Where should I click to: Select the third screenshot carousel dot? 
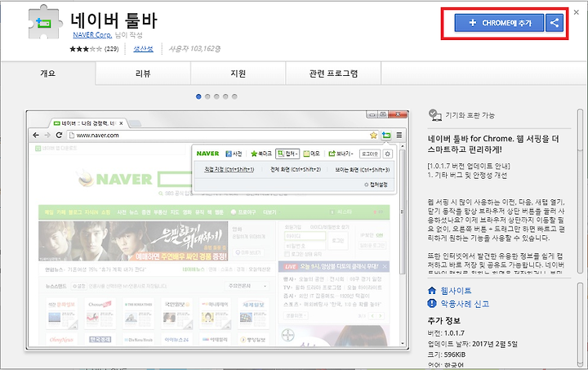click(216, 96)
